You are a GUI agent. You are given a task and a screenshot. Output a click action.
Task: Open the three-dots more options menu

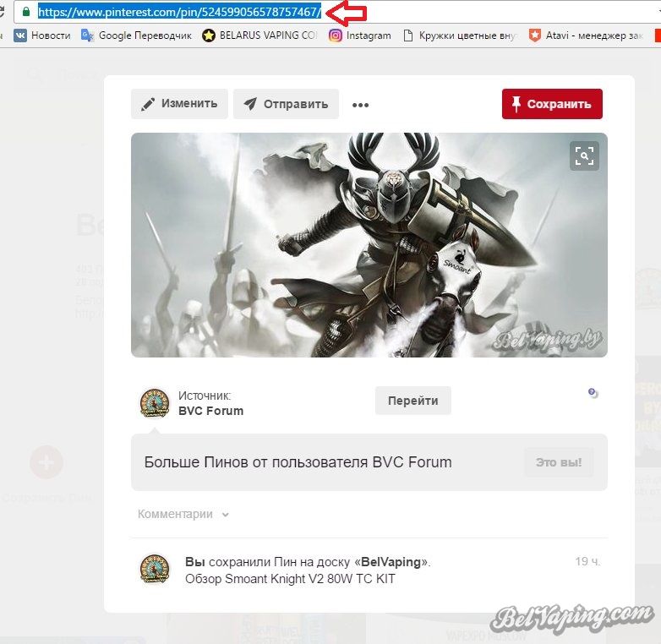pyautogui.click(x=360, y=105)
